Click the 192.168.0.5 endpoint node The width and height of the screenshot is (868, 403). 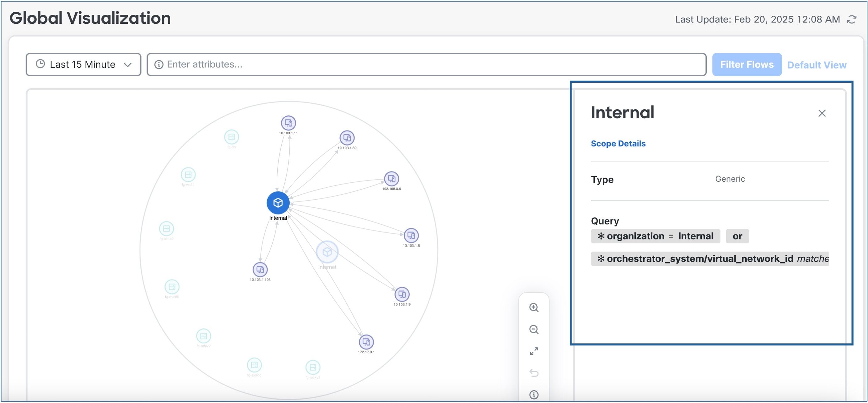391,179
